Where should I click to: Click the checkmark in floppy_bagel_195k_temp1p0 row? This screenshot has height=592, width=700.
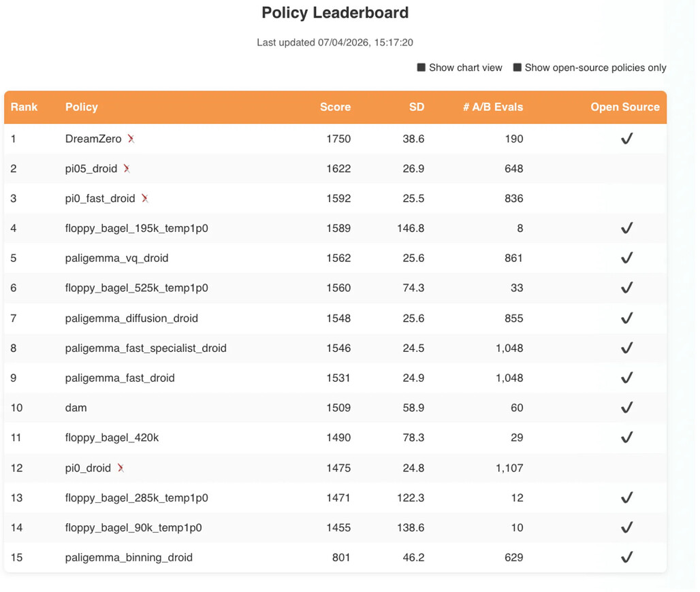coord(626,228)
